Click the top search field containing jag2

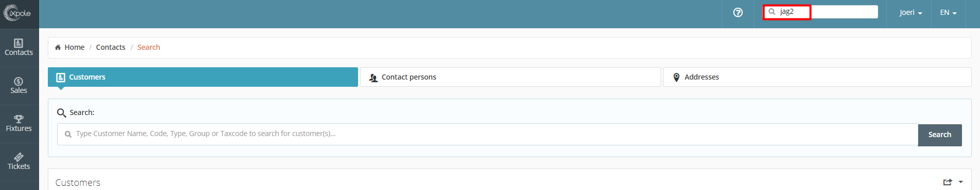pyautogui.click(x=821, y=12)
